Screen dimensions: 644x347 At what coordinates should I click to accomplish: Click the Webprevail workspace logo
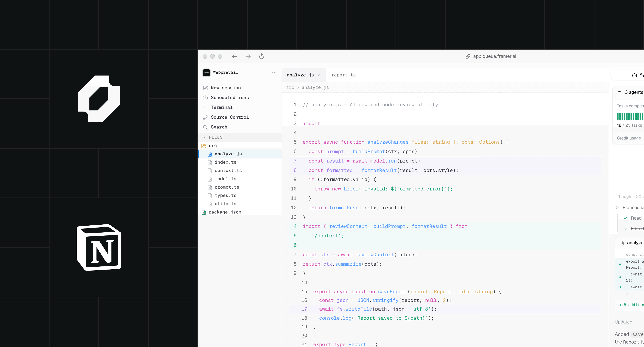tap(206, 73)
